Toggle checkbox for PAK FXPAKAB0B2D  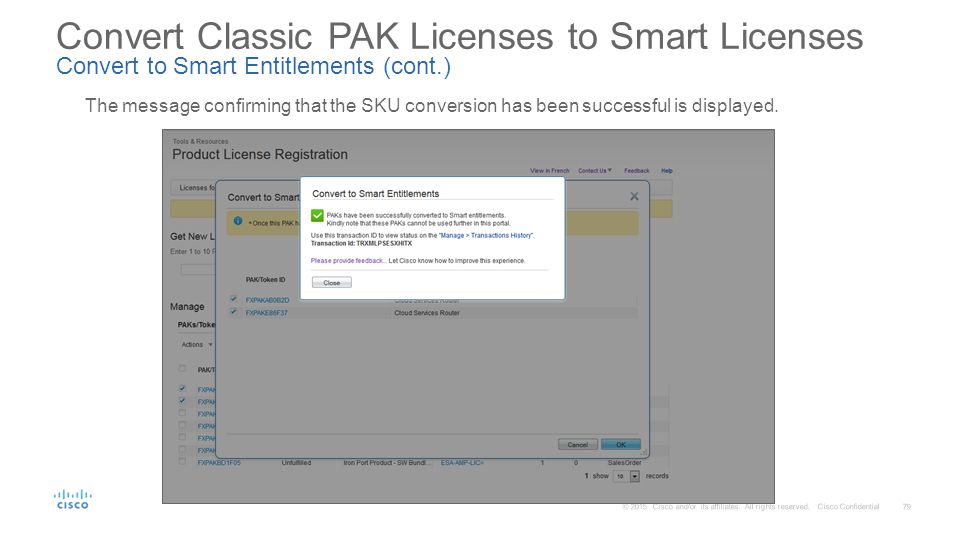[x=233, y=299]
